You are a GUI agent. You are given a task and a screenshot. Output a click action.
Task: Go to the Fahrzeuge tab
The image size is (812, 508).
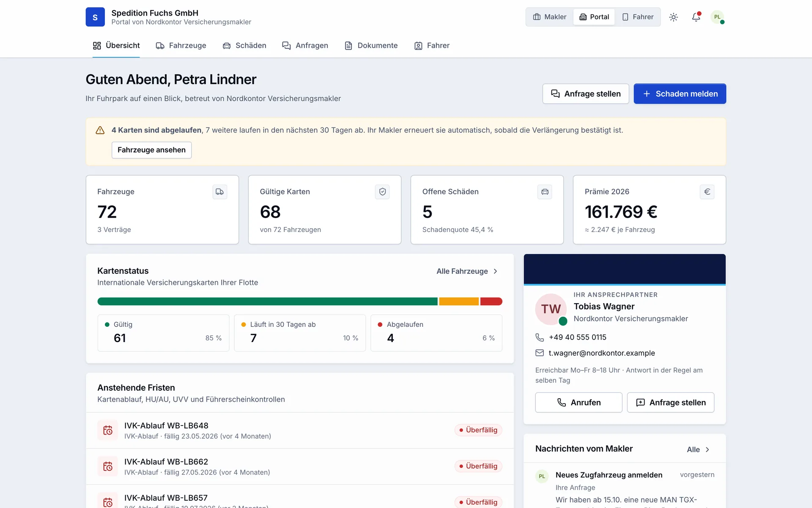181,46
